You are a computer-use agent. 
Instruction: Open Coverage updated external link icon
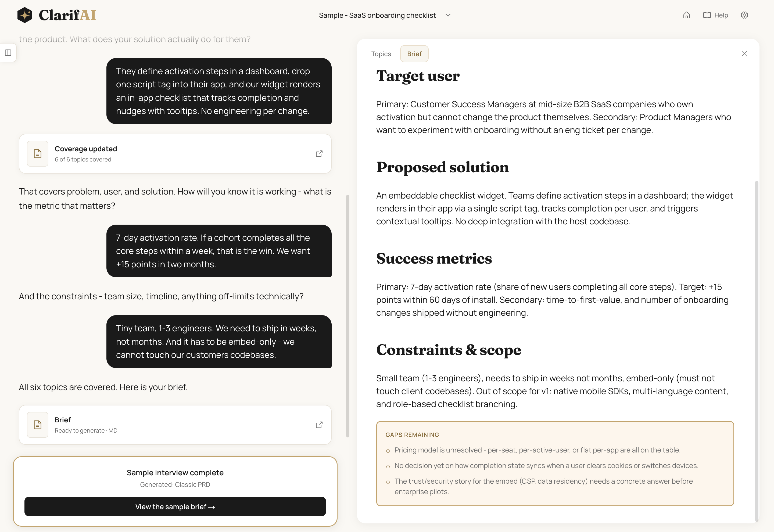coord(319,154)
